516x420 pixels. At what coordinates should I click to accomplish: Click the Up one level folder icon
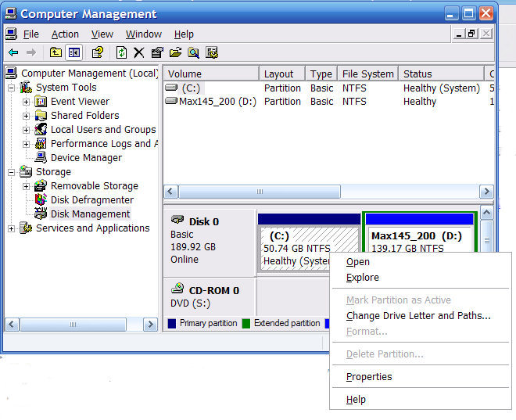tap(56, 52)
